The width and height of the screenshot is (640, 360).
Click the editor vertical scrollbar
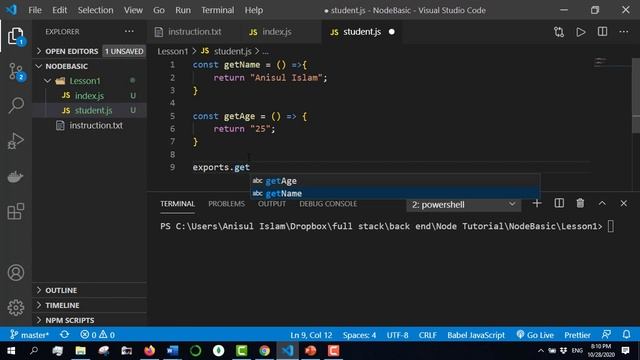636,96
